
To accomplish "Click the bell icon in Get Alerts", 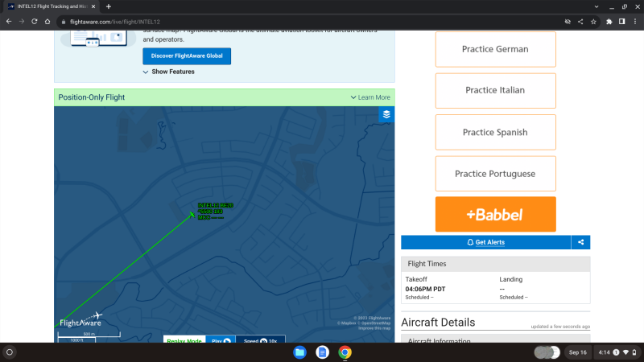I will point(470,242).
